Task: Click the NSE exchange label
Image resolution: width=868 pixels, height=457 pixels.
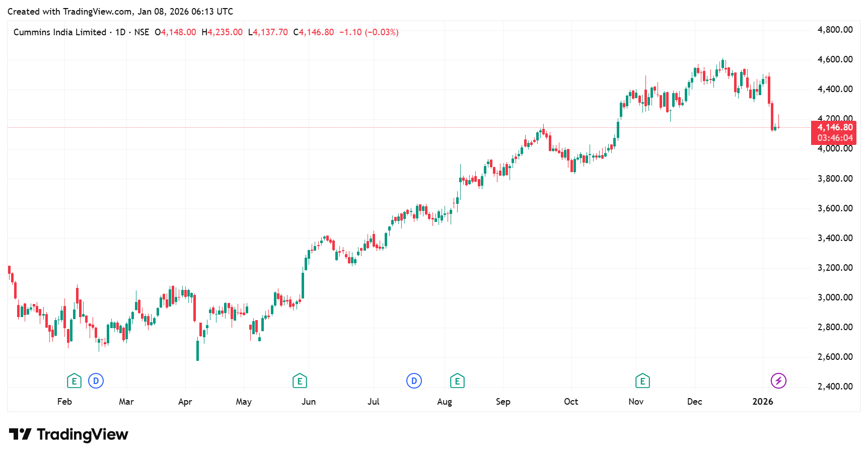Action: (x=141, y=32)
